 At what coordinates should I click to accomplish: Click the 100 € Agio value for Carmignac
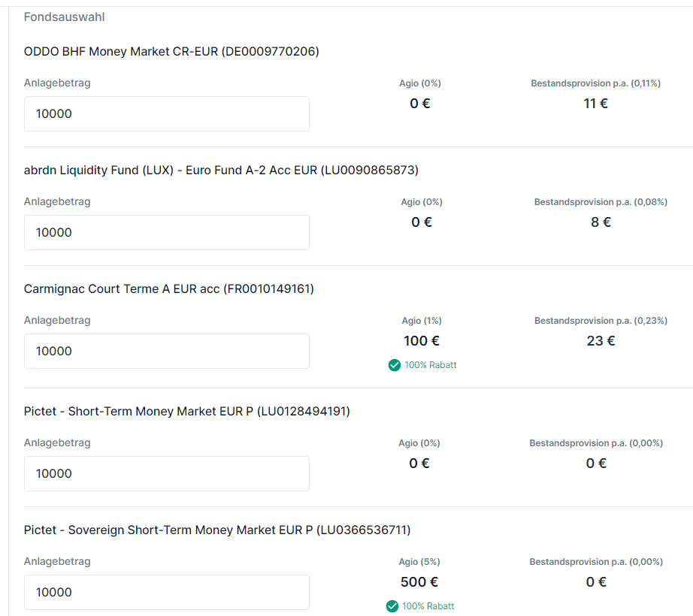coord(421,341)
